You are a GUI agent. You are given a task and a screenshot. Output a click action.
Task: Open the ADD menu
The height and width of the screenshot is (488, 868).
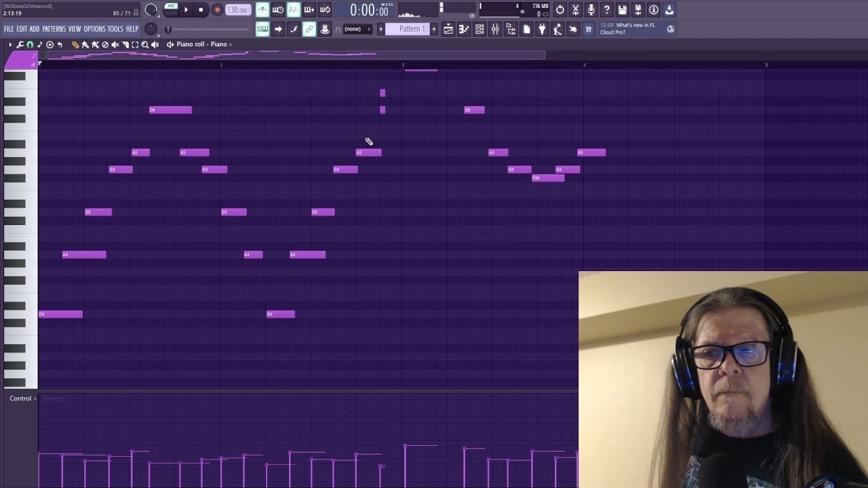point(35,29)
